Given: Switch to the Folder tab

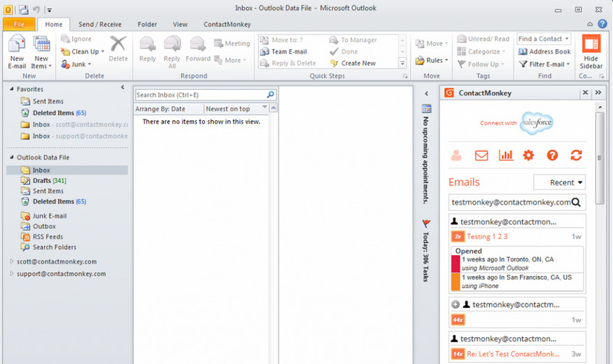Looking at the screenshot, I should click(x=147, y=25).
